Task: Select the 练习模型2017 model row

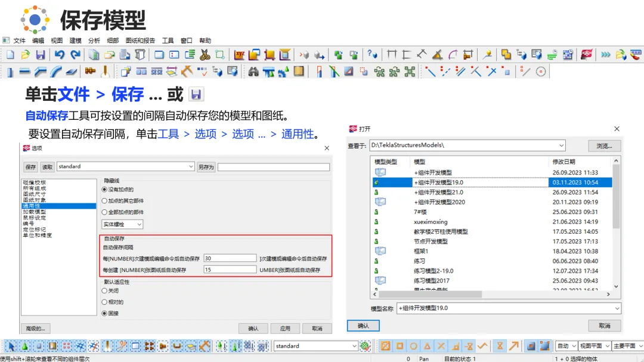Action: coord(492,281)
